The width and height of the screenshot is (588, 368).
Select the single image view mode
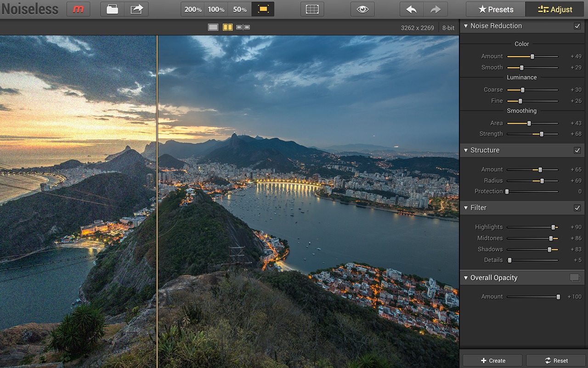[x=213, y=28]
